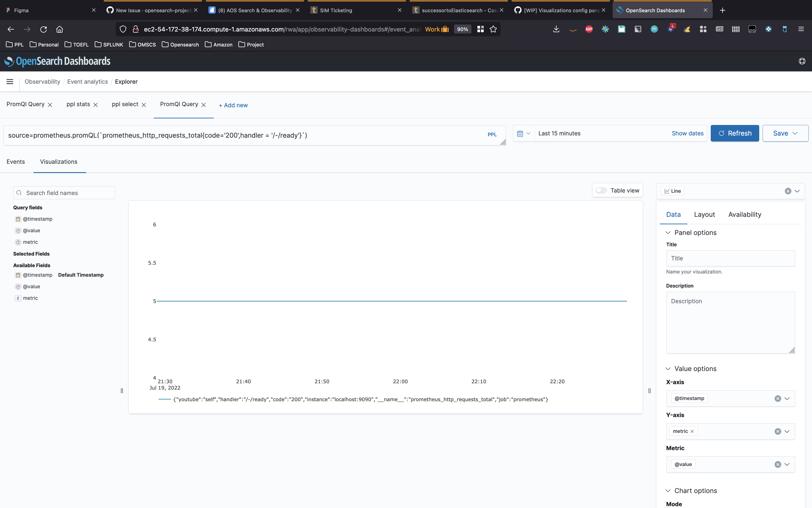Go to browser home page
Image resolution: width=812 pixels, height=508 pixels.
coord(59,29)
